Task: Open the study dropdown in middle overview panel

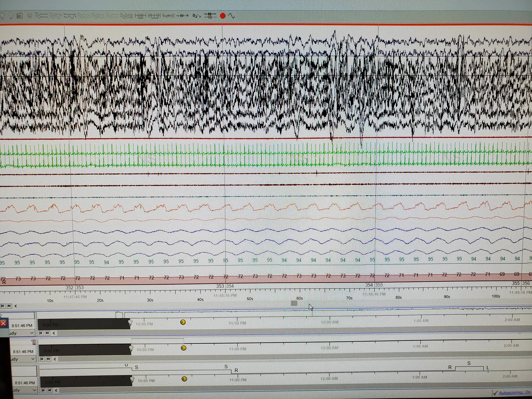Action: [x=32, y=359]
